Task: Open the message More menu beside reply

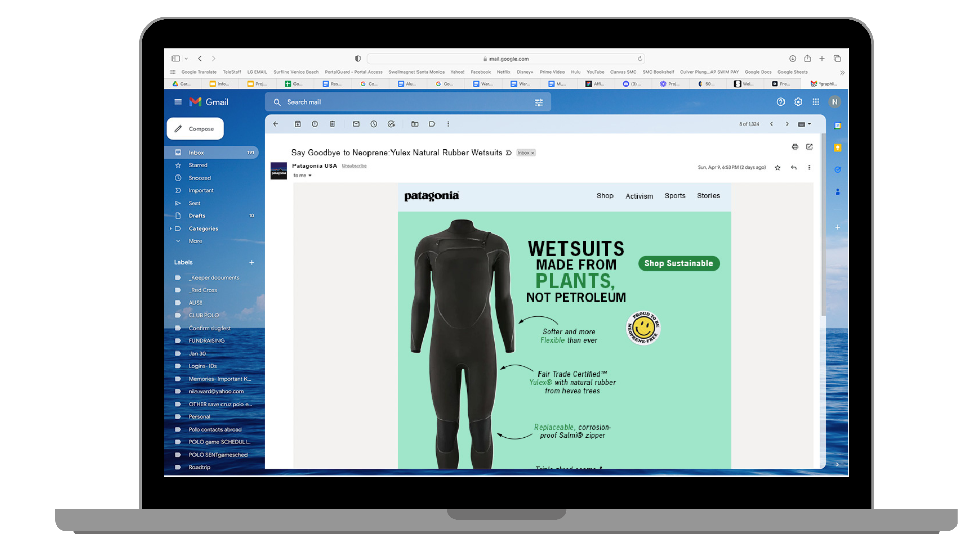Action: [x=809, y=168]
